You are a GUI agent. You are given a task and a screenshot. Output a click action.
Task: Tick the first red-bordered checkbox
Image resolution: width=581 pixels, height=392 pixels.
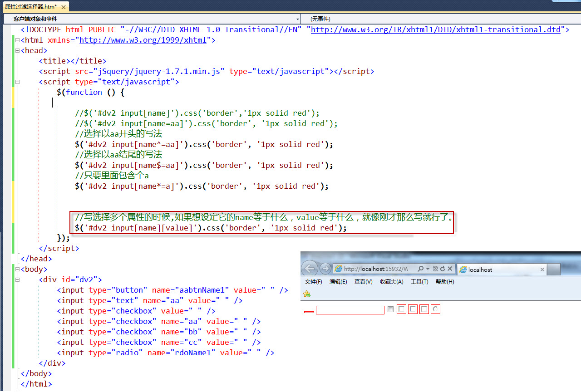click(401, 309)
